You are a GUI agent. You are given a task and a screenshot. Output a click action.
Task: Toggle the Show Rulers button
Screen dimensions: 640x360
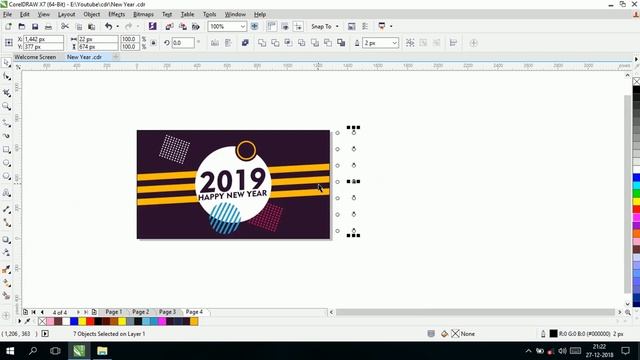(x=271, y=27)
